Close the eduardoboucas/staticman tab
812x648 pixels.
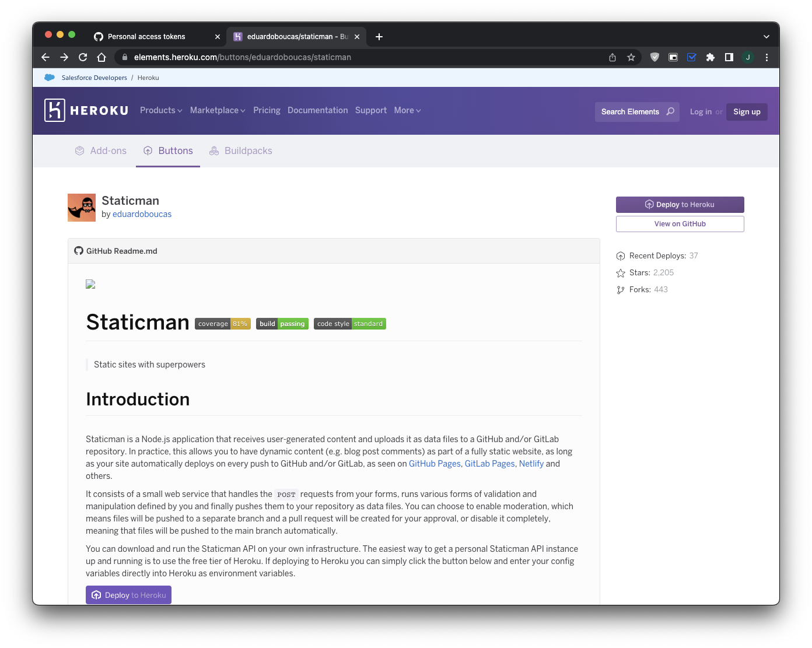tap(357, 37)
